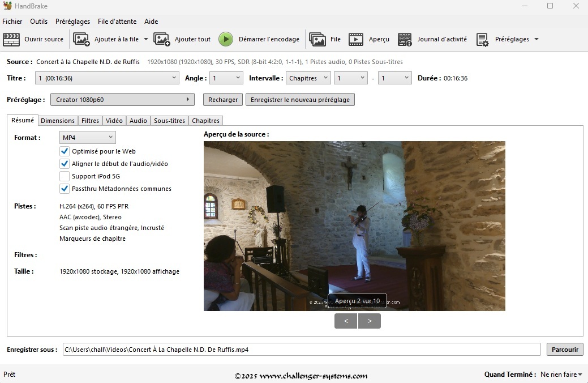Uncheck Aligner le début de l'audio/vidéo
Screen dimensions: 588x383
[65, 164]
